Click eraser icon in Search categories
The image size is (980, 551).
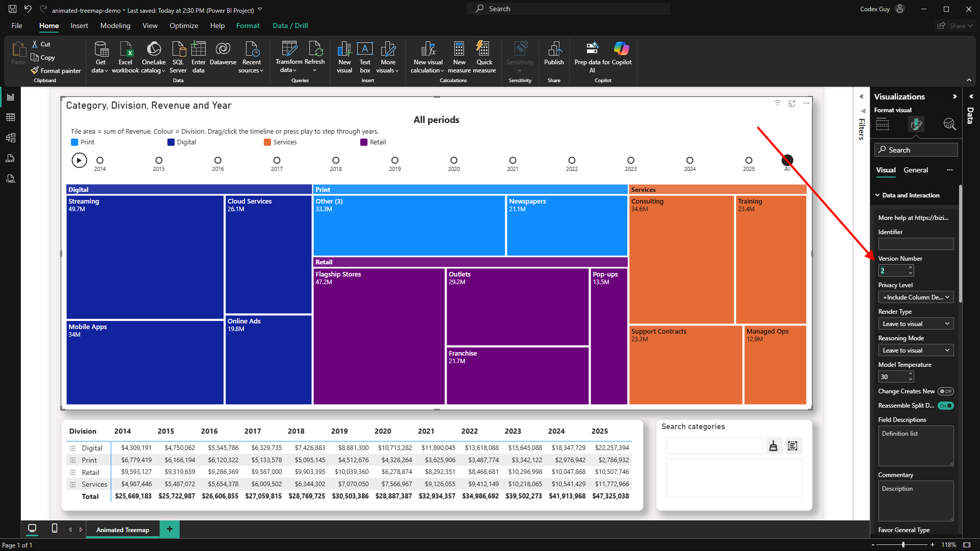pos(773,446)
